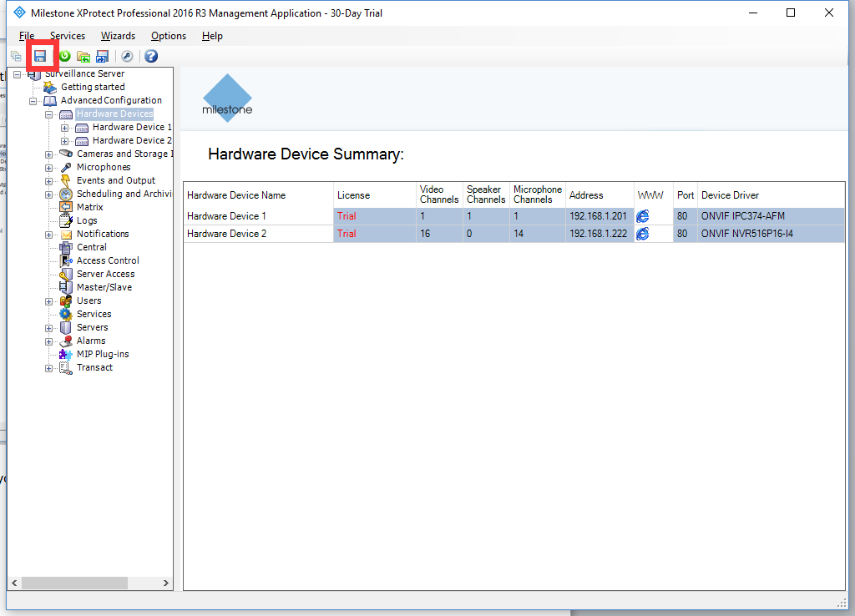Click the Events and Output lightning icon

coord(66,180)
